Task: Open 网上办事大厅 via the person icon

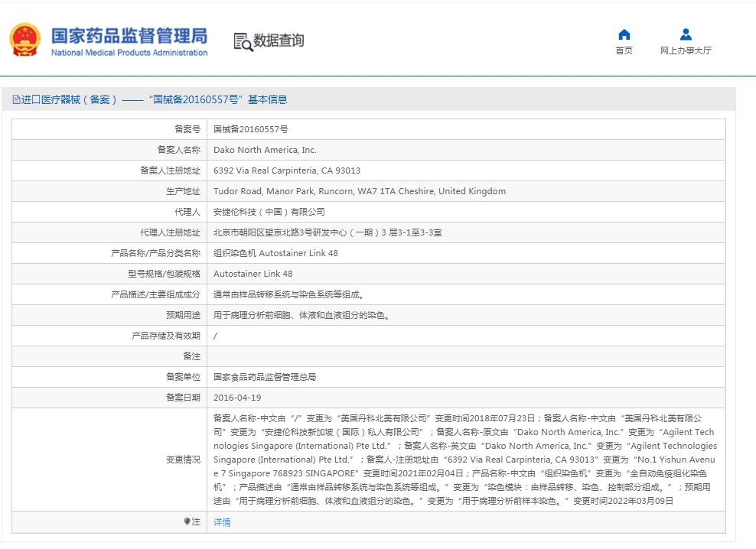Action: 686,34
